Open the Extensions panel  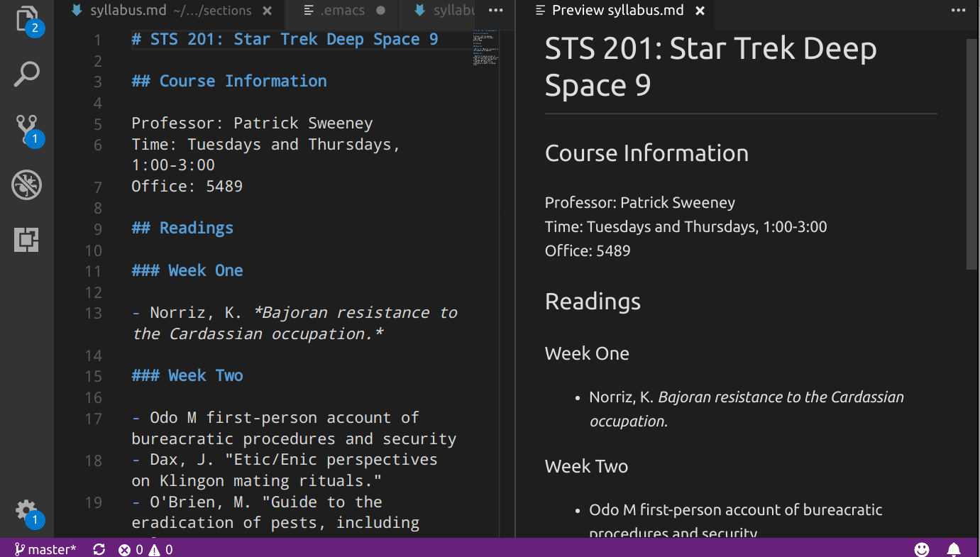27,240
